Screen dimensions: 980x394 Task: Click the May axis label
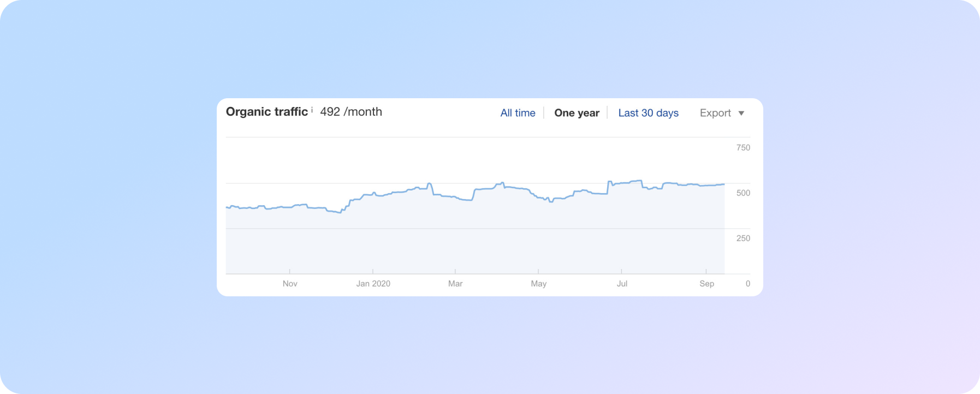pos(539,284)
